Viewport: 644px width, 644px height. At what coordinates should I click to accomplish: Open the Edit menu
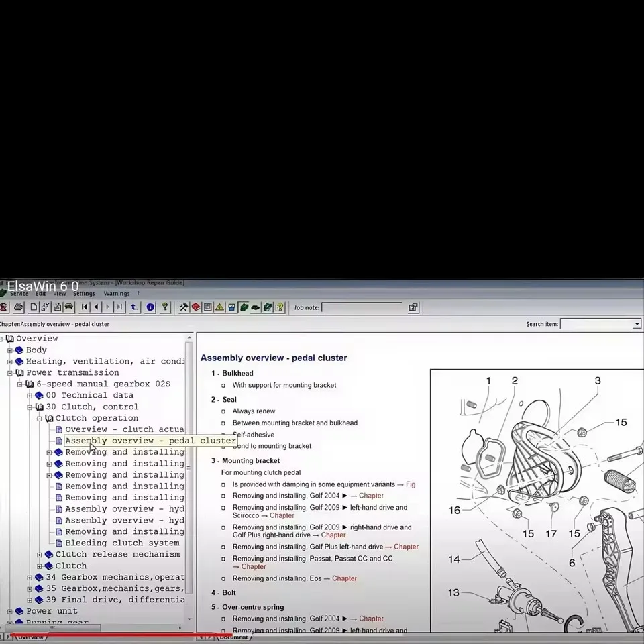(41, 293)
